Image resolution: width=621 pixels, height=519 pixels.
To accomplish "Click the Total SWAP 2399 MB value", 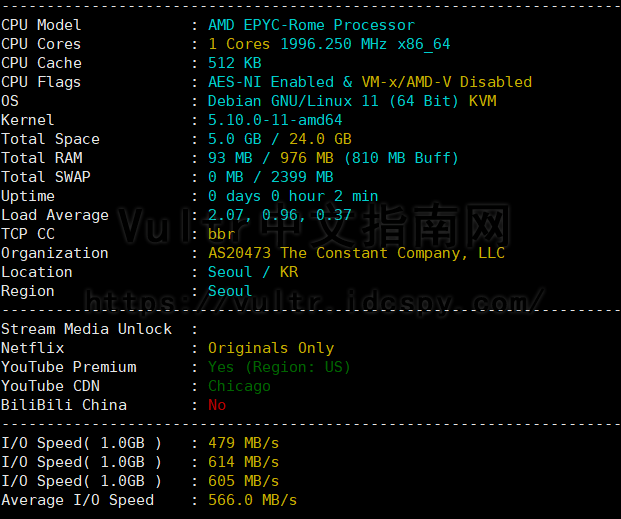I will 302,177.
